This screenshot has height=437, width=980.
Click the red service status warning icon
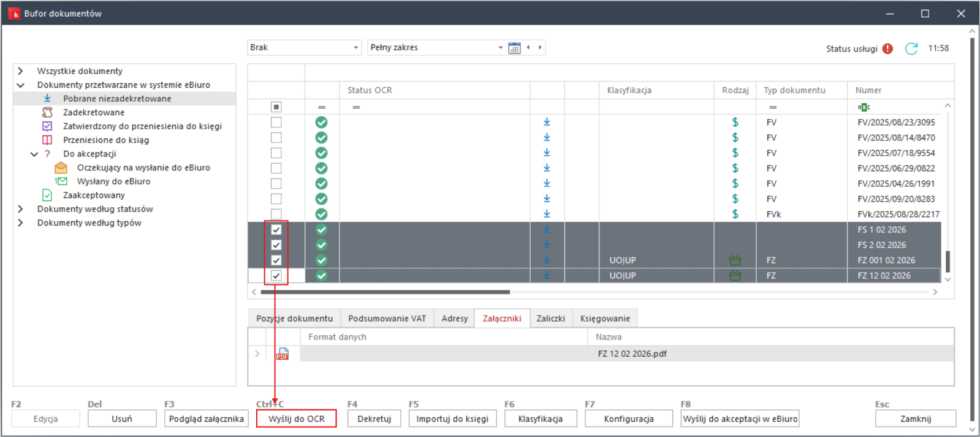click(x=887, y=48)
